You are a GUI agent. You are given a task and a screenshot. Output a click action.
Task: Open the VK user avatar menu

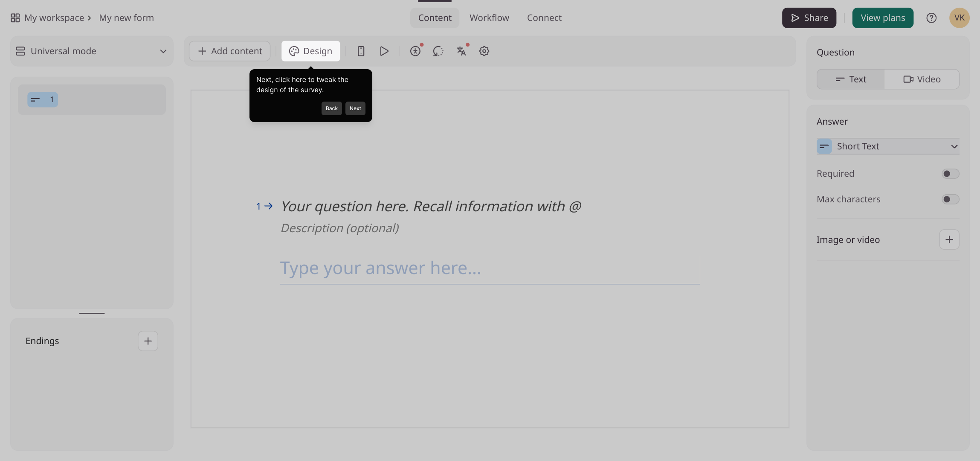point(960,18)
